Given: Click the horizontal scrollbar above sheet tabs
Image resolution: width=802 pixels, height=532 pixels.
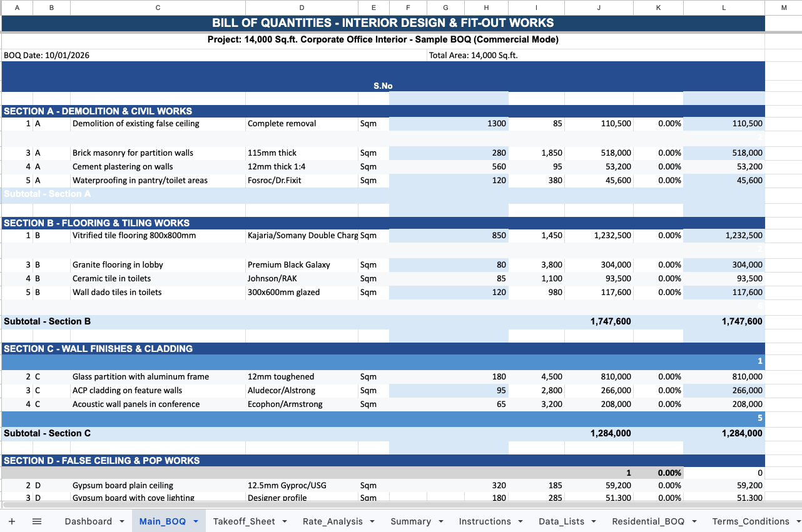Looking at the screenshot, I should (400, 504).
